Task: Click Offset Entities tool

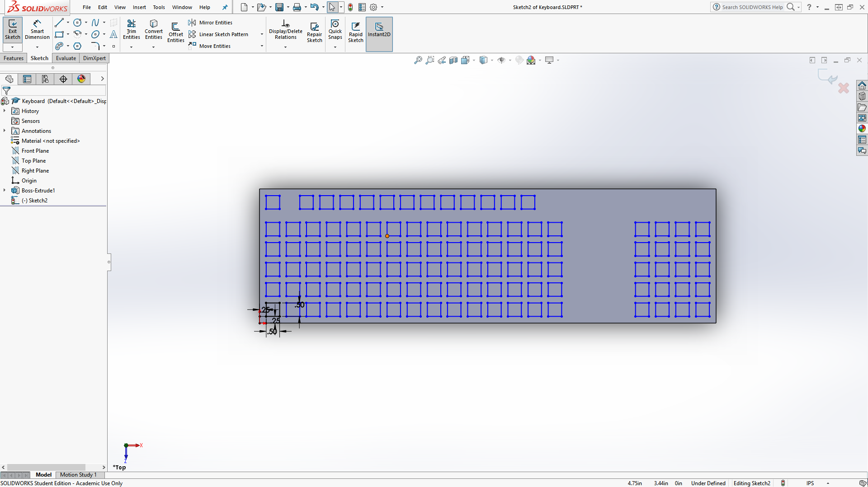Action: coord(175,32)
